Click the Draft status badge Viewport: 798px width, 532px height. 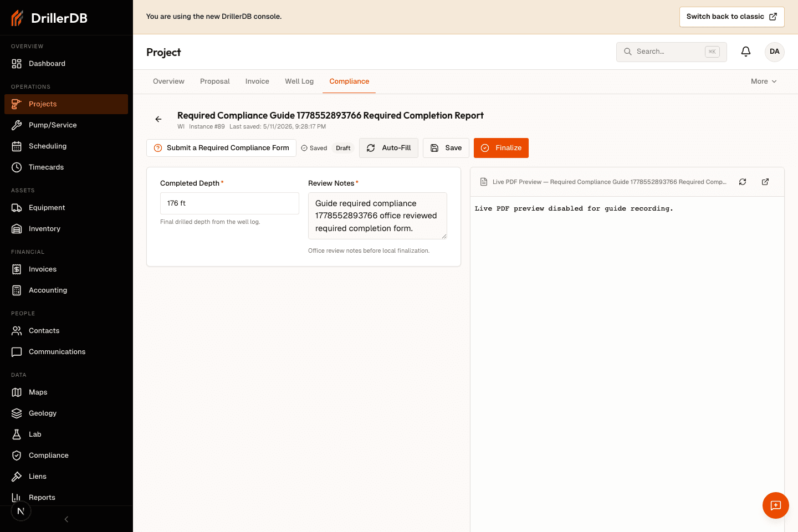tap(343, 148)
